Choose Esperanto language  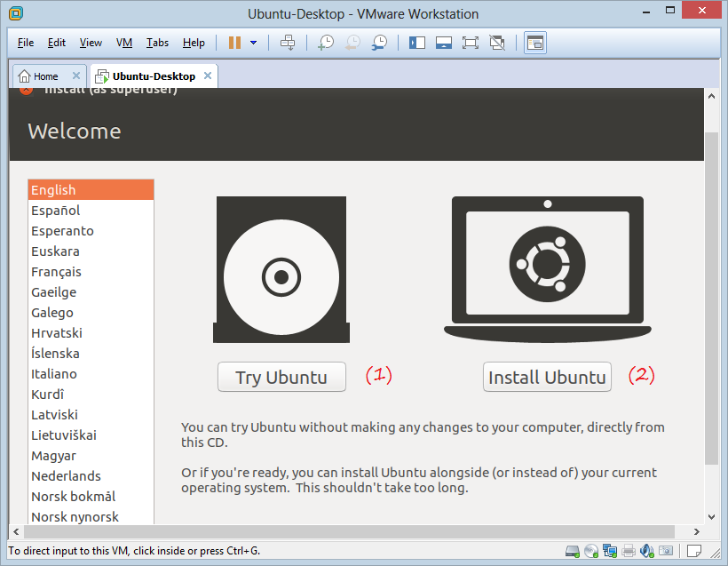pyautogui.click(x=91, y=231)
